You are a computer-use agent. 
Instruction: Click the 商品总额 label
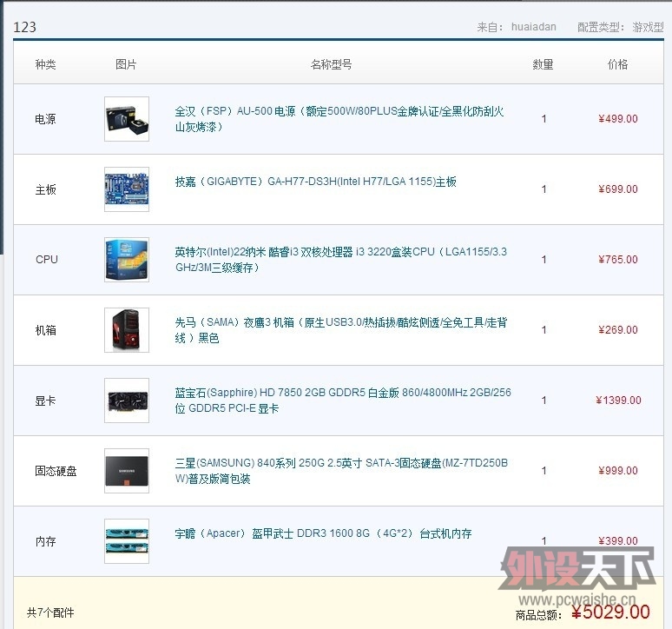coord(538,615)
